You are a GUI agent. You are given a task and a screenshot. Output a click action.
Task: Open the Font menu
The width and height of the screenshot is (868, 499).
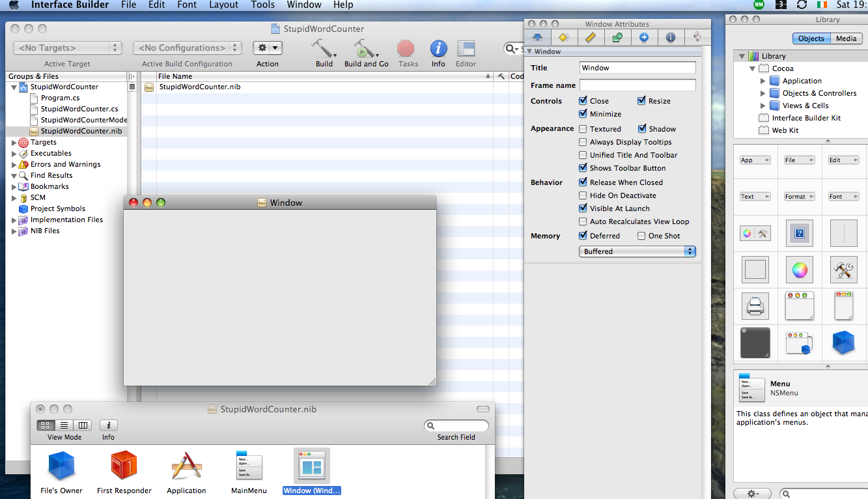tap(187, 5)
